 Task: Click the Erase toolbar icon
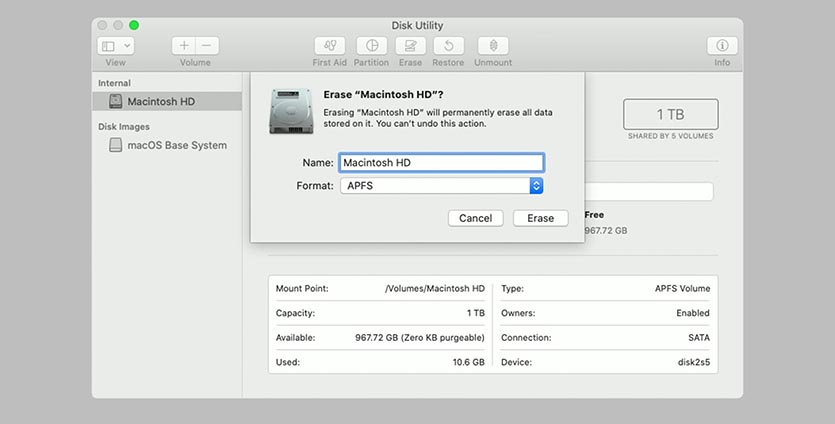click(410, 46)
